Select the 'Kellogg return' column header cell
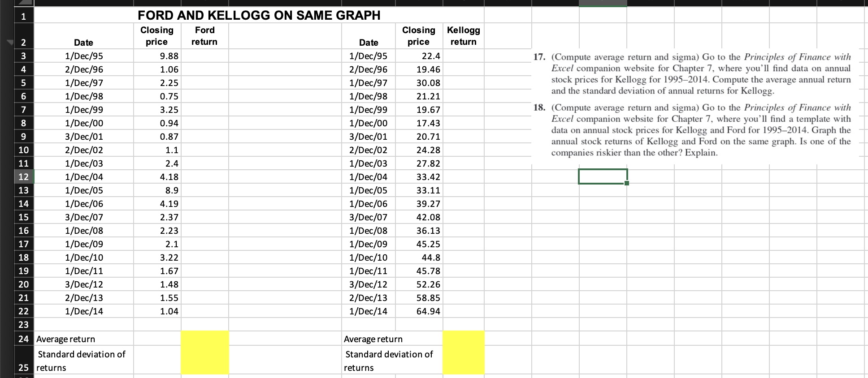Image resolution: width=868 pixels, height=378 pixels. point(464,36)
